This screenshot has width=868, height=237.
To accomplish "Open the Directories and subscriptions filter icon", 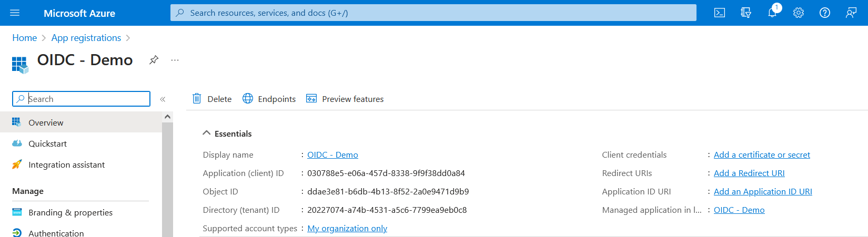I will point(745,13).
